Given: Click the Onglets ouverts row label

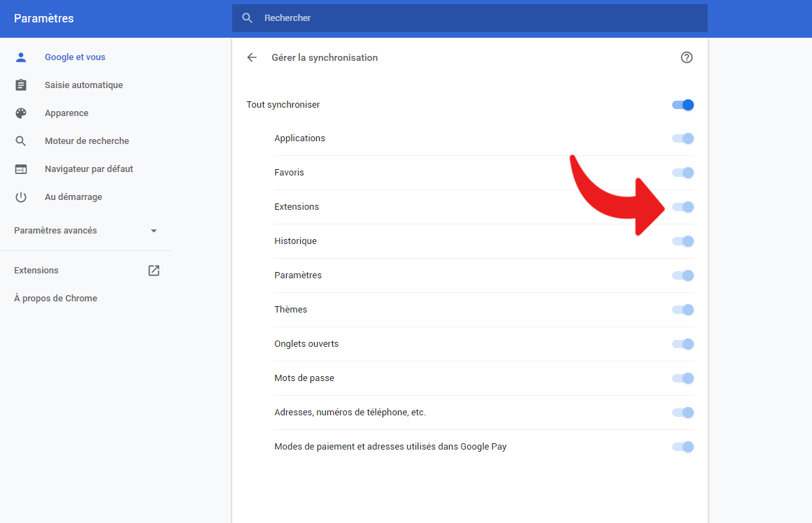Looking at the screenshot, I should pyautogui.click(x=306, y=344).
